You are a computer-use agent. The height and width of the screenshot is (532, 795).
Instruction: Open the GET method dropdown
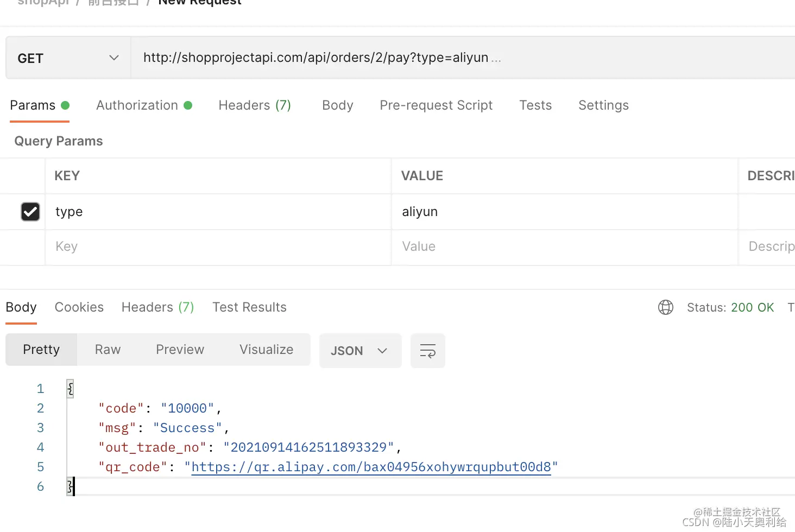tap(68, 58)
